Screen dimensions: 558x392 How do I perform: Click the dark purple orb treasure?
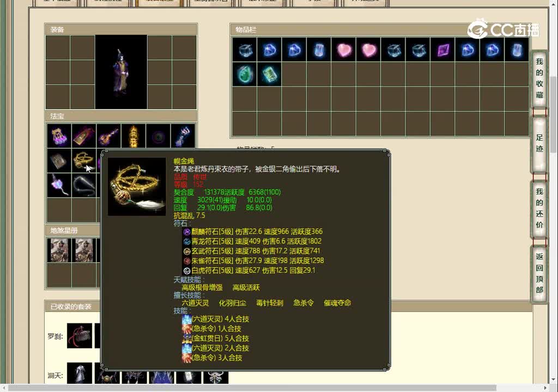coord(158,136)
